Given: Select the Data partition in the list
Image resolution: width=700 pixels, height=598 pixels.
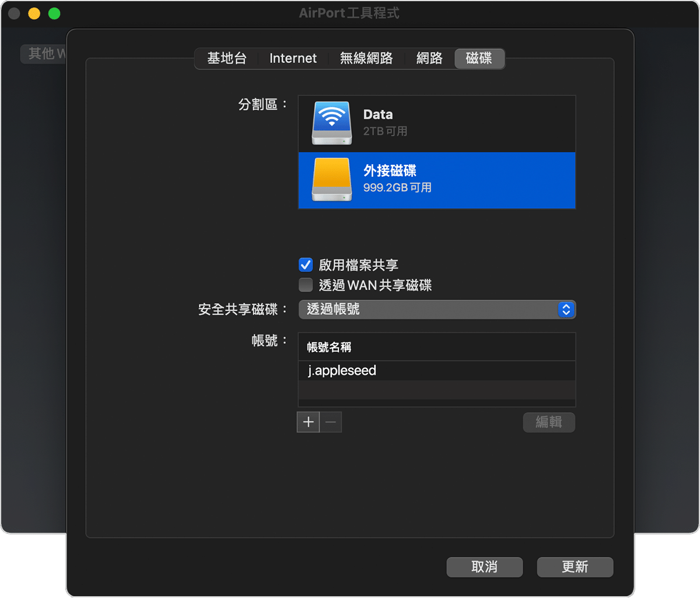Looking at the screenshot, I should [436, 122].
